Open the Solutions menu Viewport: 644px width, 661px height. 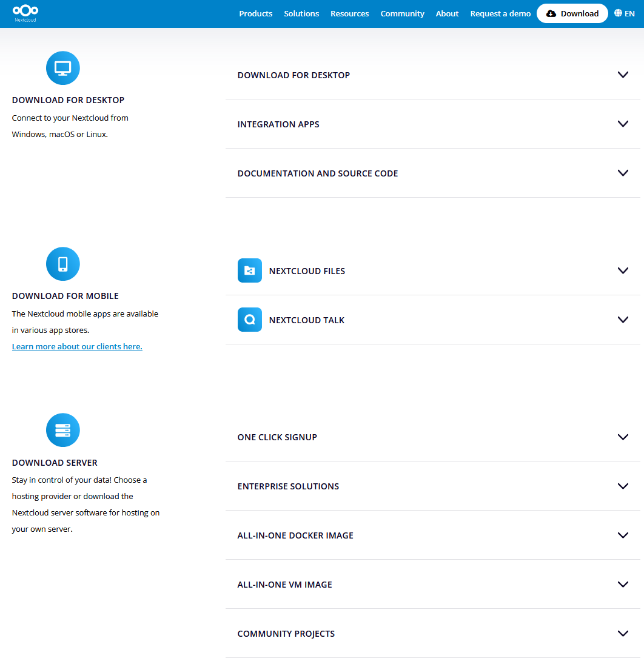pos(301,13)
